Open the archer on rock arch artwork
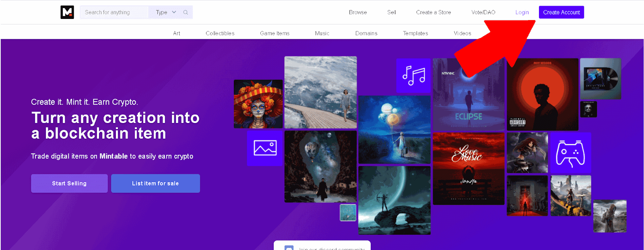The height and width of the screenshot is (250, 644). [394, 200]
